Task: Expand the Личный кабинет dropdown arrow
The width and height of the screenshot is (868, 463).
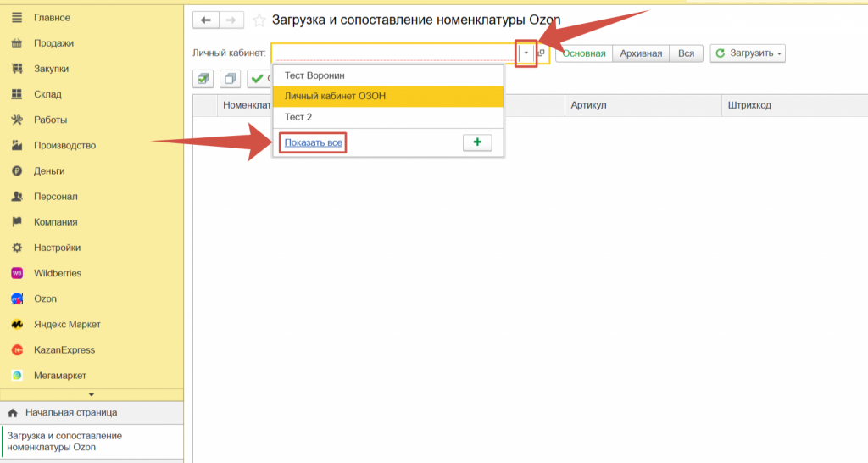Action: click(526, 53)
